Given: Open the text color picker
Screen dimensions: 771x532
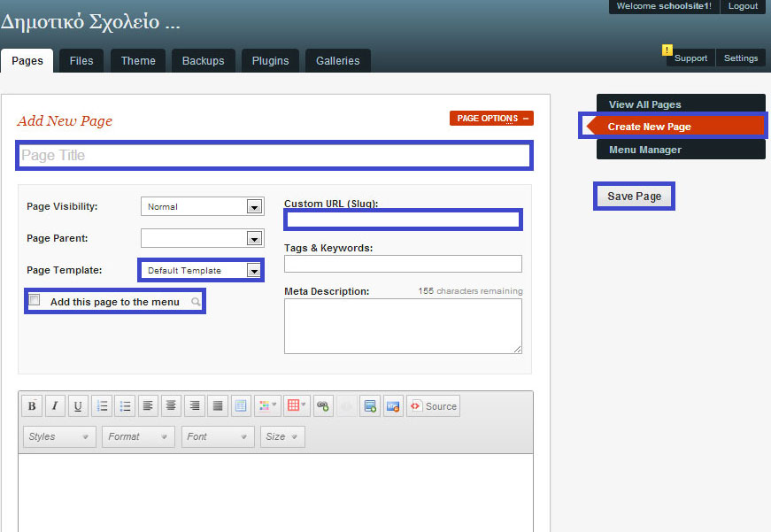Looking at the screenshot, I should click(267, 406).
